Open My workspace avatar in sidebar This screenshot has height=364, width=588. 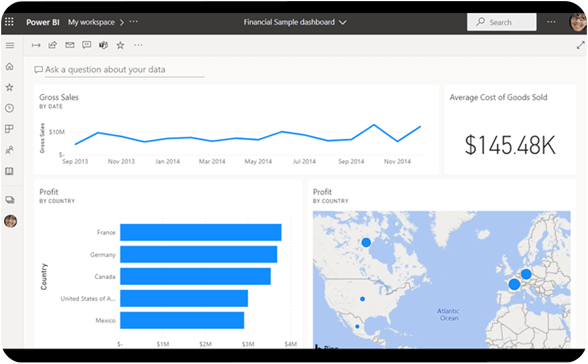click(11, 221)
